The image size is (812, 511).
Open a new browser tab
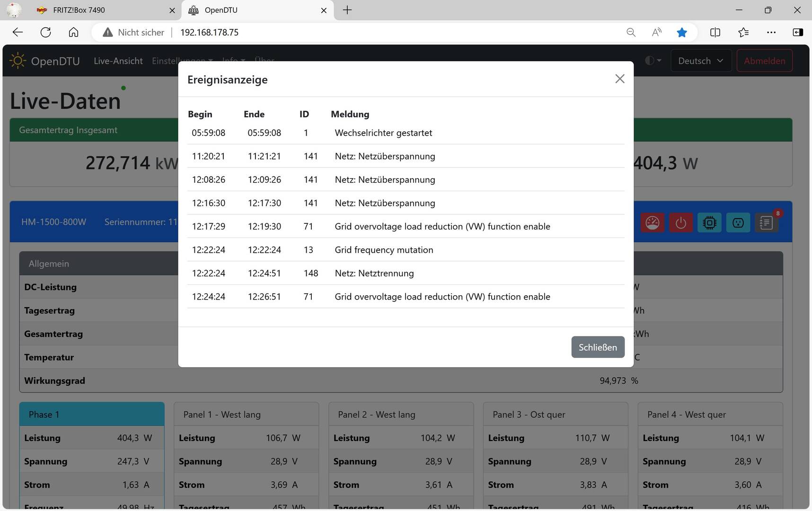[347, 10]
